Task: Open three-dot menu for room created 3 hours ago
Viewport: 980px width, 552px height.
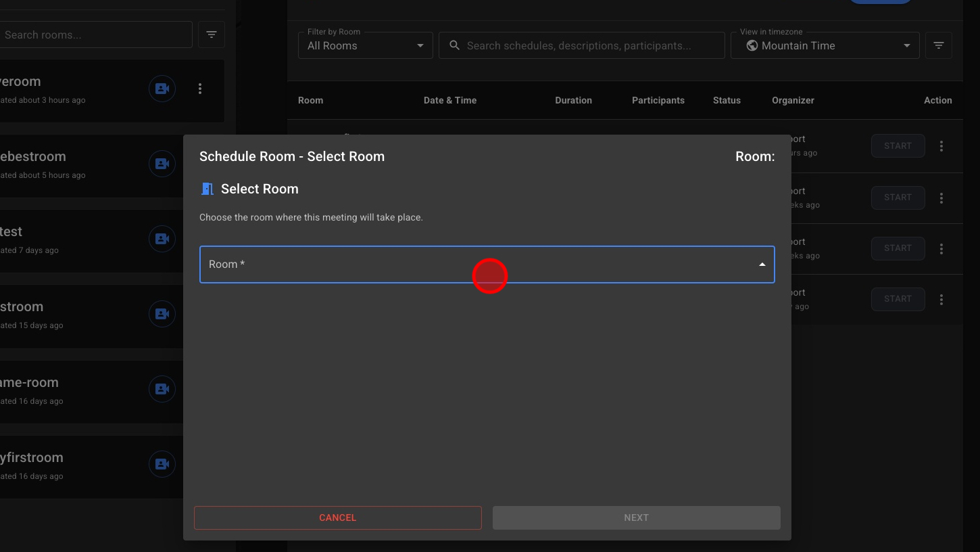Action: point(200,89)
